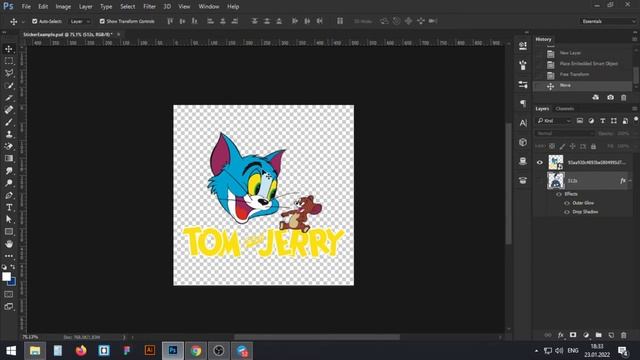Create new group folder icon
Screen dimensions: 640x360
tap(598, 335)
